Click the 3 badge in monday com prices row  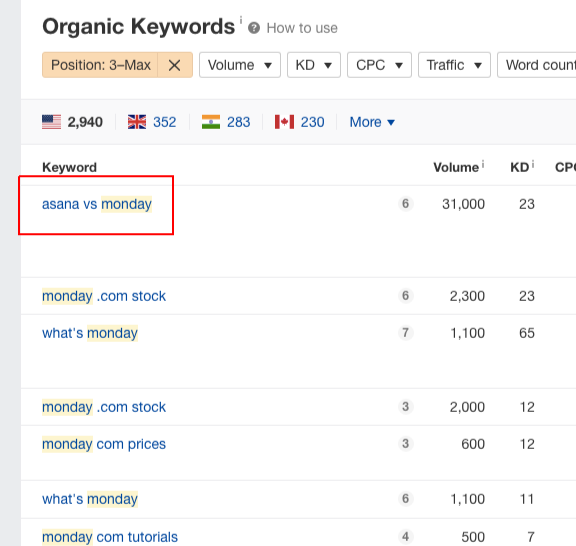(406, 443)
